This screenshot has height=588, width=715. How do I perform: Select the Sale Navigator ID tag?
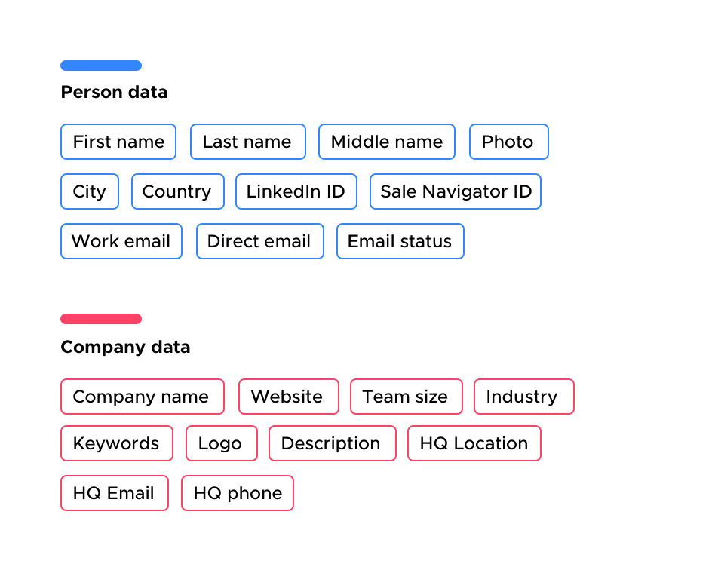click(x=456, y=191)
